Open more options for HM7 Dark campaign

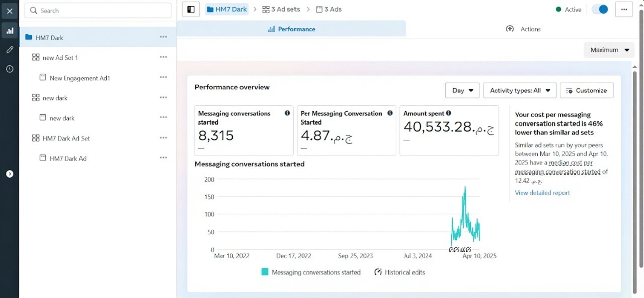tap(163, 37)
